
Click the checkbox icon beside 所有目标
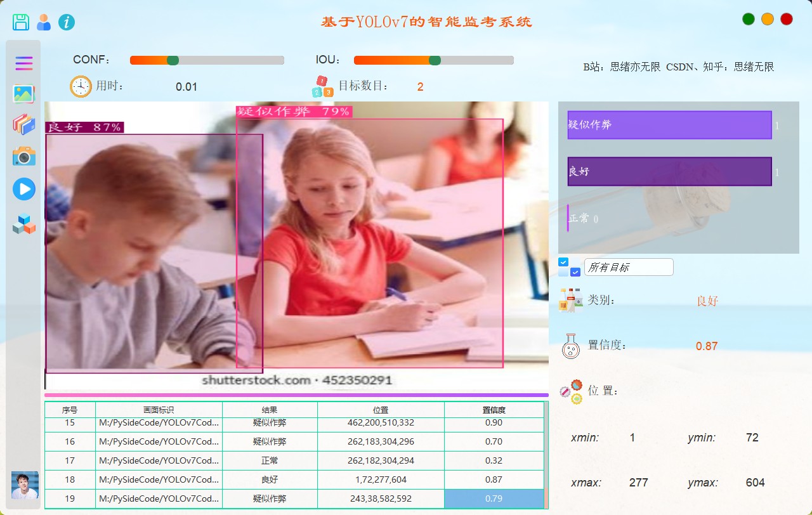coord(569,267)
